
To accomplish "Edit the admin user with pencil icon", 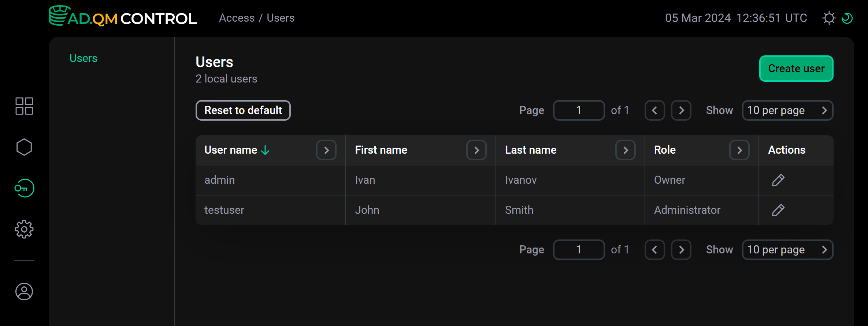I will click(778, 180).
